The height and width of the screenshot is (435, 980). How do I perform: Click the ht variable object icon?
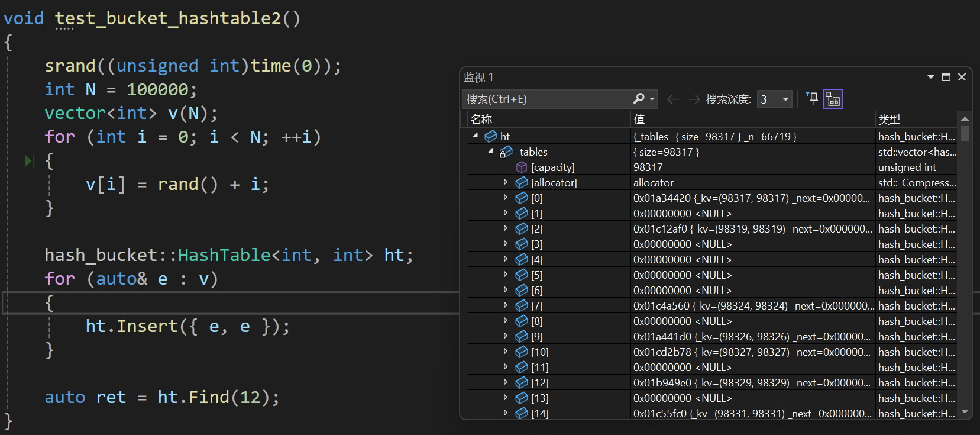click(x=491, y=137)
